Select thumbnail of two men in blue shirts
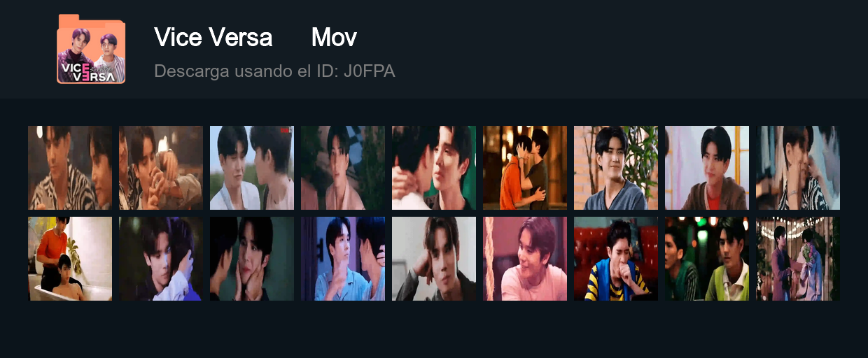This screenshot has width=868, height=358. pos(343,259)
